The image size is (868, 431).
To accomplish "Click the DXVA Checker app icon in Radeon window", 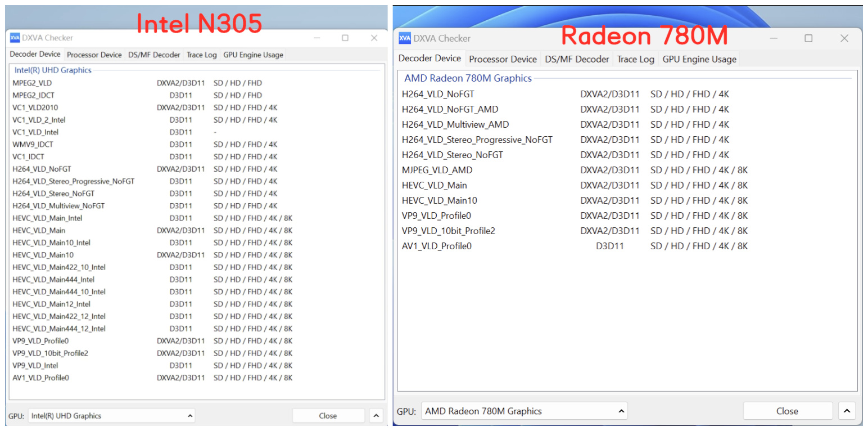I will 405,38.
